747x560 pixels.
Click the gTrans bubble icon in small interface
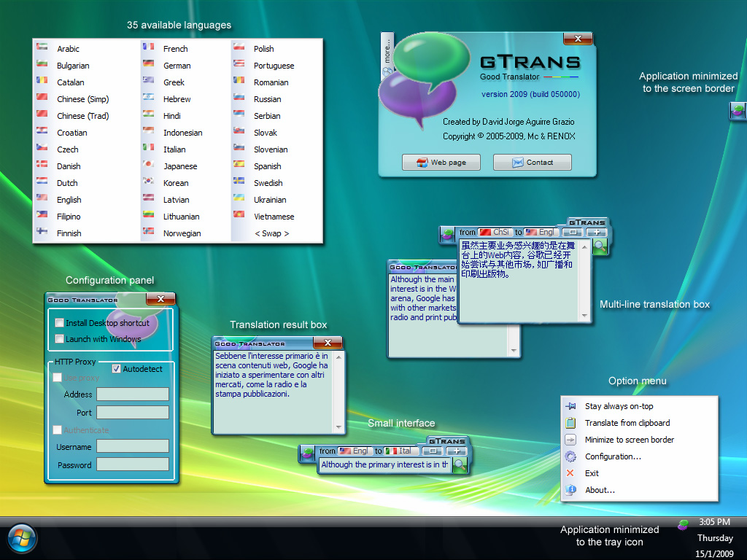(308, 453)
